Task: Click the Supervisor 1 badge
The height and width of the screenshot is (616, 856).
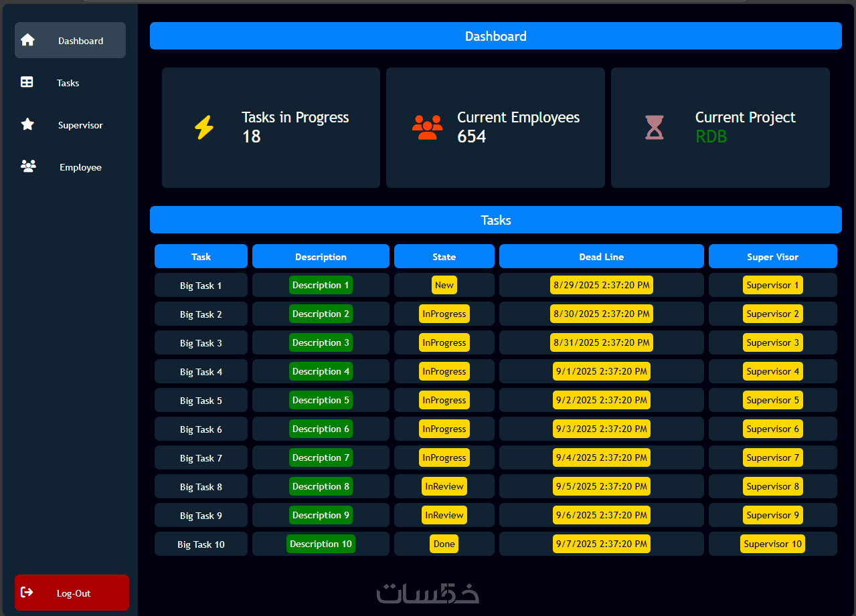Action: tap(773, 285)
